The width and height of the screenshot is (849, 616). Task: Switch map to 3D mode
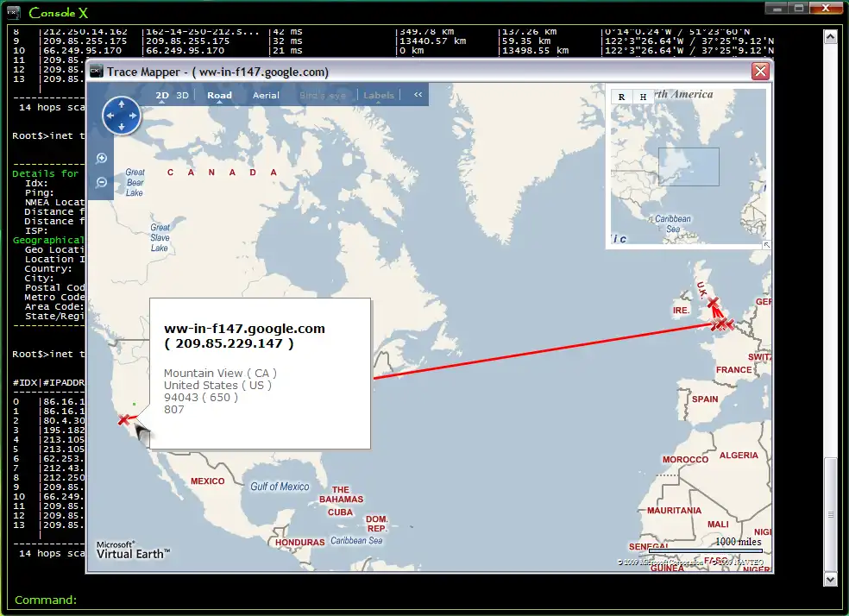click(182, 95)
